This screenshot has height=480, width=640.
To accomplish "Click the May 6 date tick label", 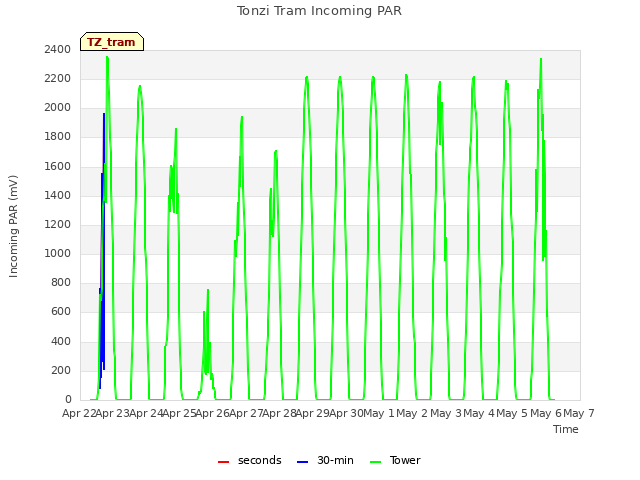I will click(546, 413).
